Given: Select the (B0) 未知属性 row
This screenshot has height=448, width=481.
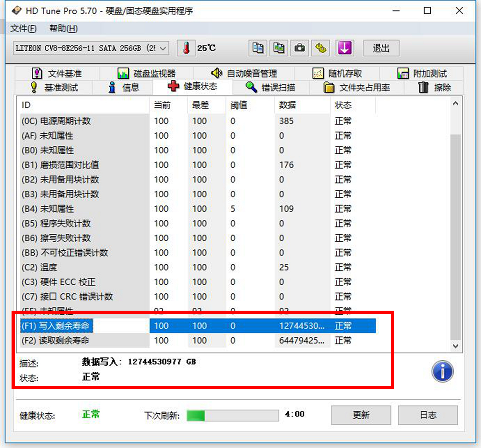Looking at the screenshot, I should tap(198, 150).
